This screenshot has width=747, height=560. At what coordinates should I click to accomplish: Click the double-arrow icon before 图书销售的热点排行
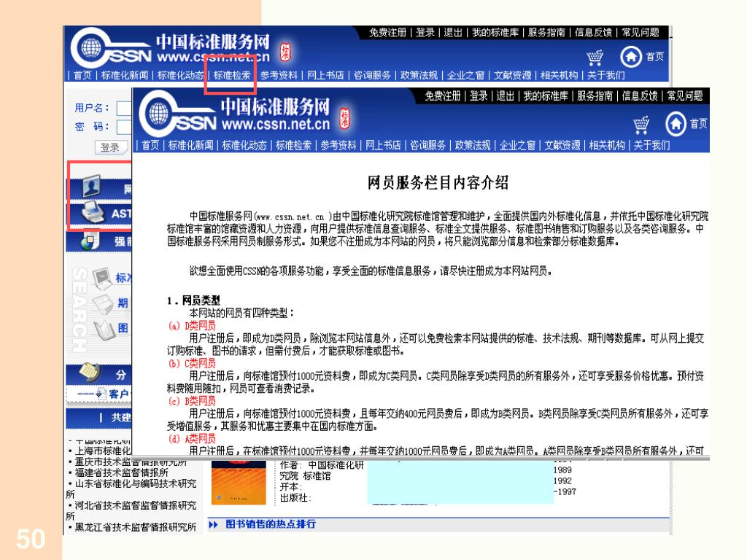[214, 524]
